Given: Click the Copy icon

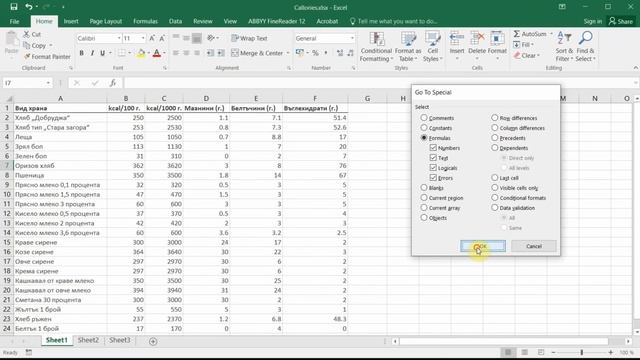Looking at the screenshot, I should (27, 45).
